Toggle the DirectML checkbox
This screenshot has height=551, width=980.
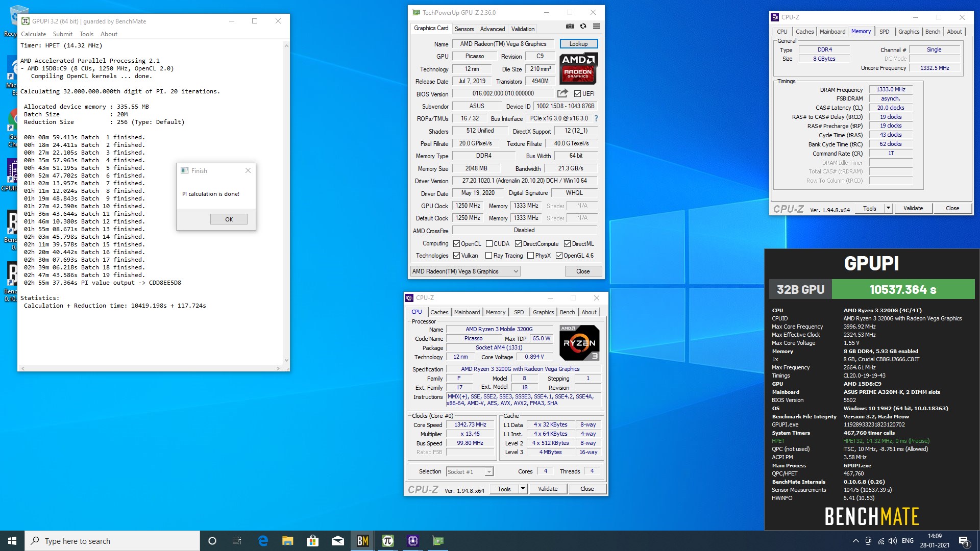pos(567,244)
